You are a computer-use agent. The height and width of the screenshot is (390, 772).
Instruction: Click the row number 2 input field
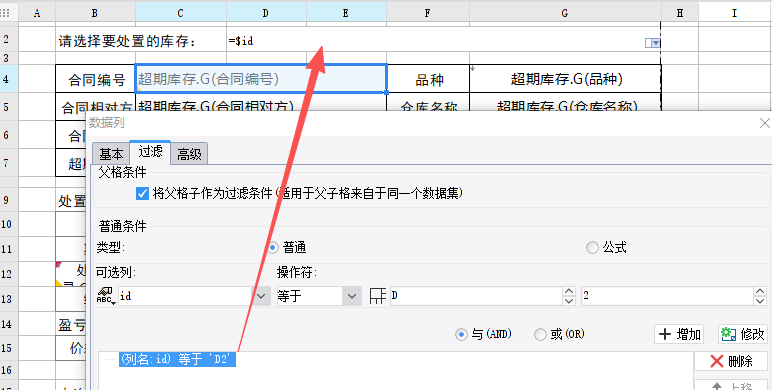point(667,296)
